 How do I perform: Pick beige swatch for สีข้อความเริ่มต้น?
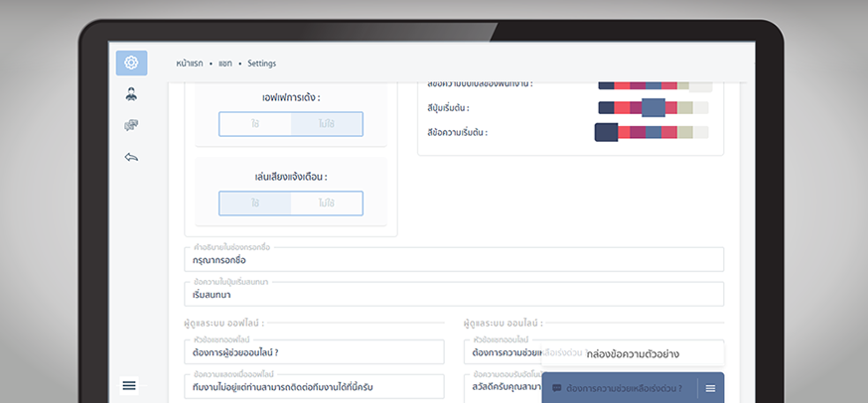click(x=685, y=132)
